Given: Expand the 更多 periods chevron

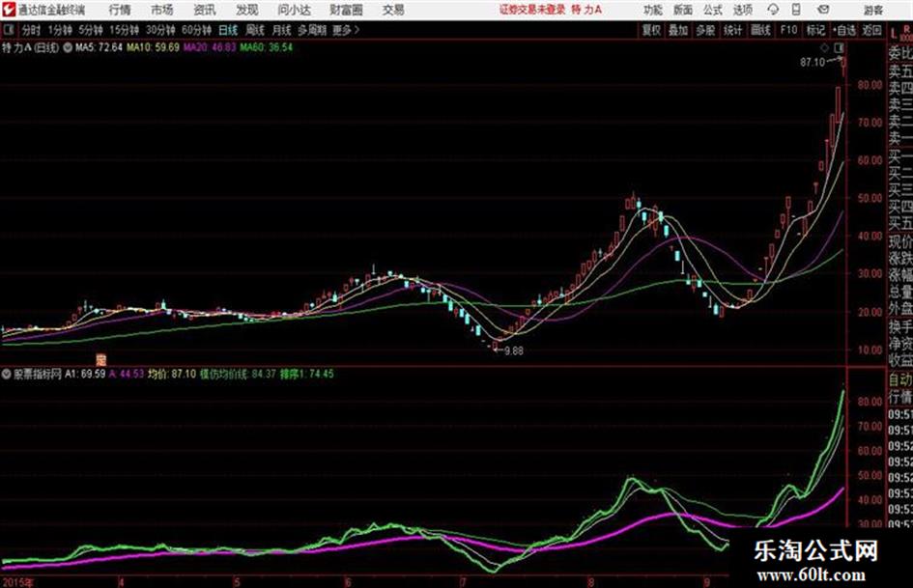Looking at the screenshot, I should (x=347, y=30).
